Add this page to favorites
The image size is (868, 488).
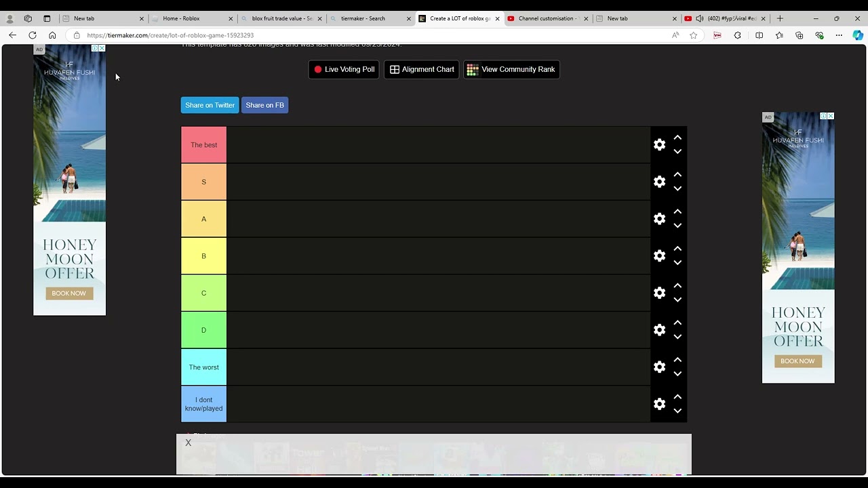pyautogui.click(x=693, y=35)
